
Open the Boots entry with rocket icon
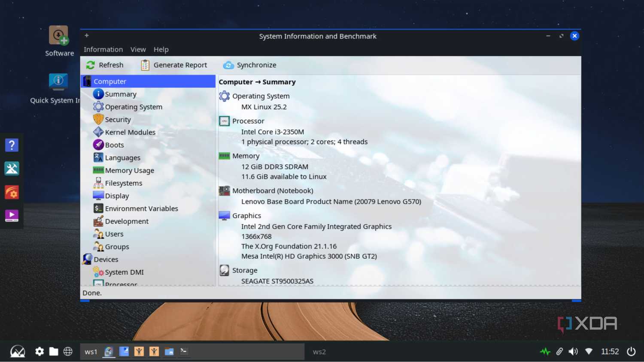(x=114, y=145)
